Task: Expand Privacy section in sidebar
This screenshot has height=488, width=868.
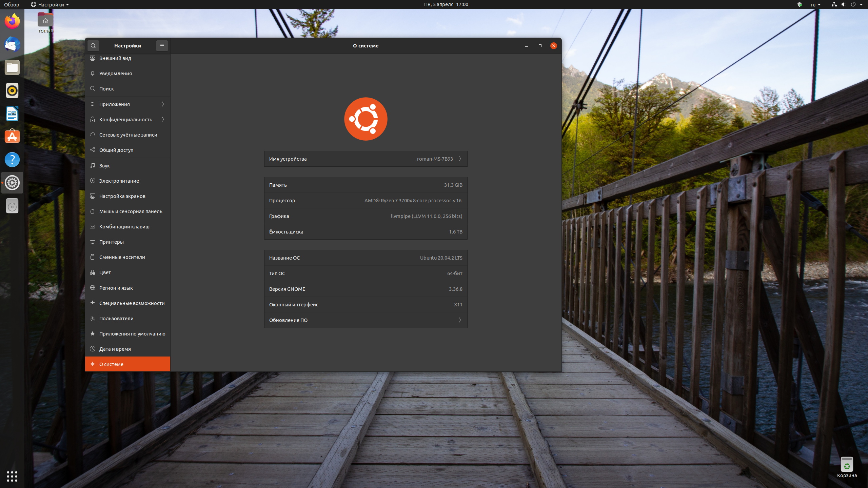Action: pyautogui.click(x=163, y=119)
